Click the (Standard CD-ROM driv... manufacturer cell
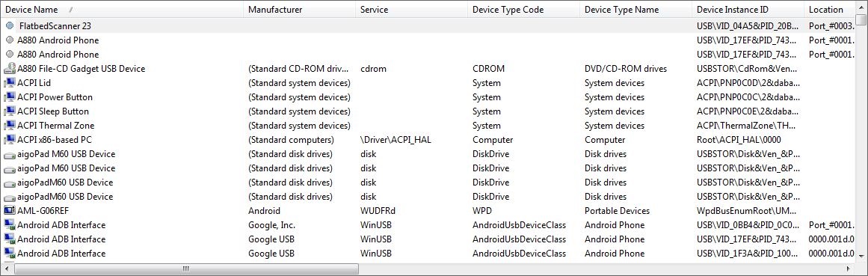The width and height of the screenshot is (868, 276). [299, 69]
